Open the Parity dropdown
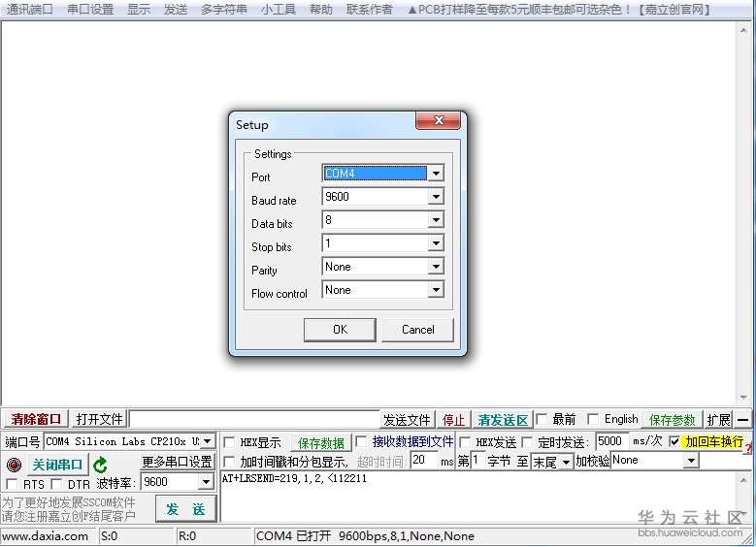The height and width of the screenshot is (547, 756). coord(436,267)
